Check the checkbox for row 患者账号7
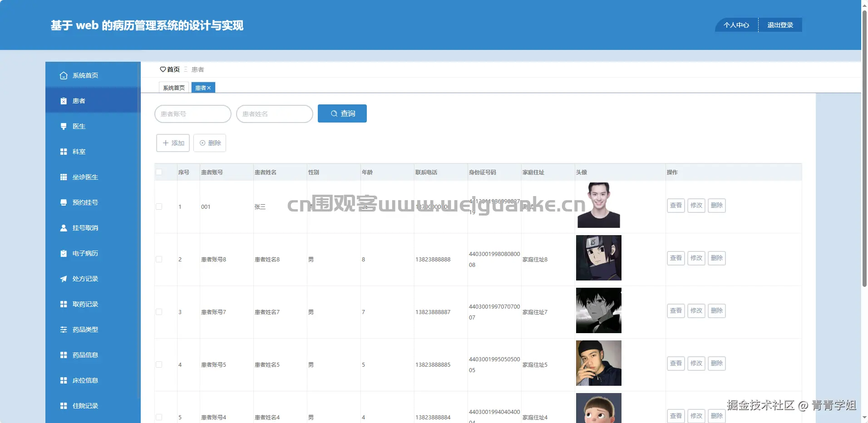The width and height of the screenshot is (868, 423). (159, 312)
